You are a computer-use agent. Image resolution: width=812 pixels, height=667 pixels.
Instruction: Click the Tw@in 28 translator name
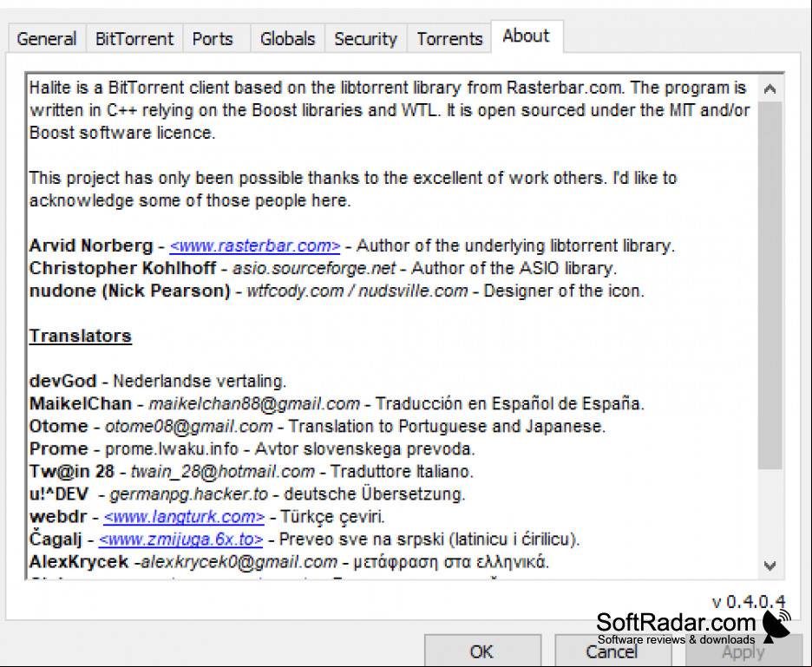(72, 472)
